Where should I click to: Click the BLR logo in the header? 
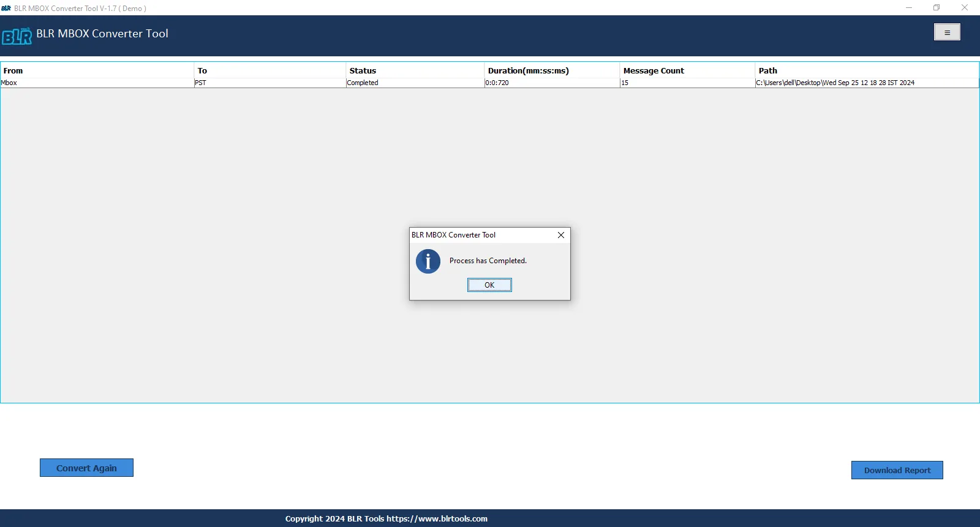17,36
